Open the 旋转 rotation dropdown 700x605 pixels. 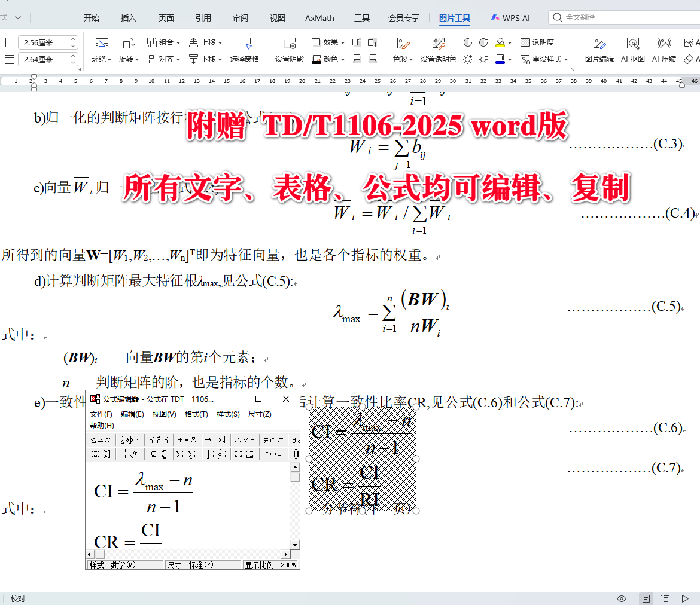tap(130, 59)
